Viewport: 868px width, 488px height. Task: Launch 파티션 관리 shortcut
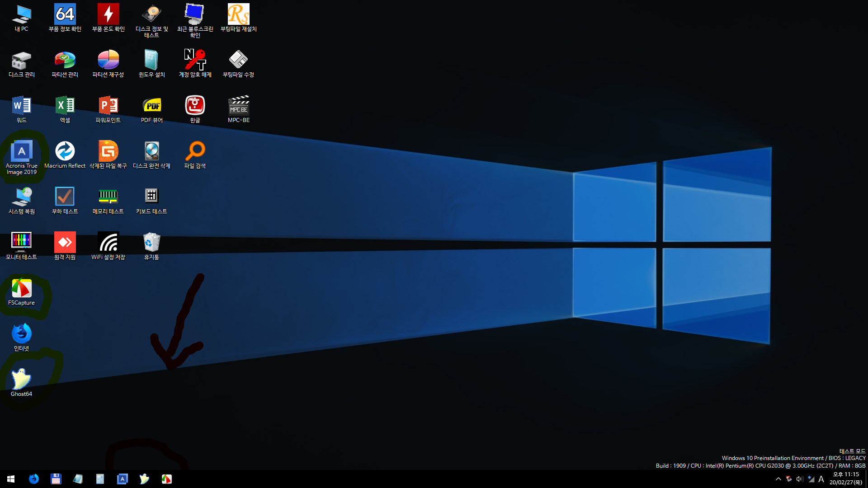[65, 64]
